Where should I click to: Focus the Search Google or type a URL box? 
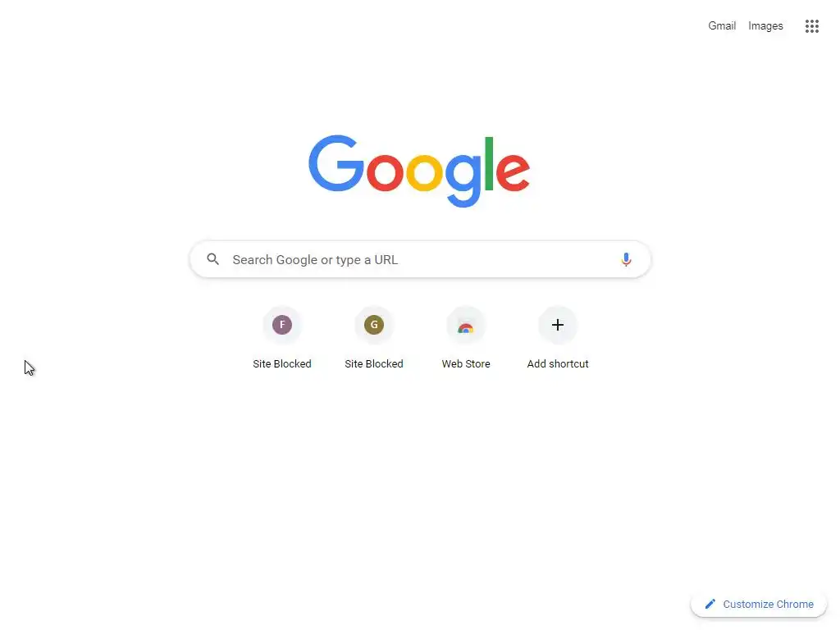click(420, 260)
